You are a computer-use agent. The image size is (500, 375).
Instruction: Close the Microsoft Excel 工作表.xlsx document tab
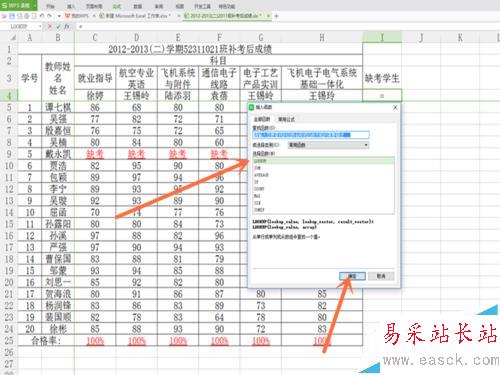click(179, 16)
